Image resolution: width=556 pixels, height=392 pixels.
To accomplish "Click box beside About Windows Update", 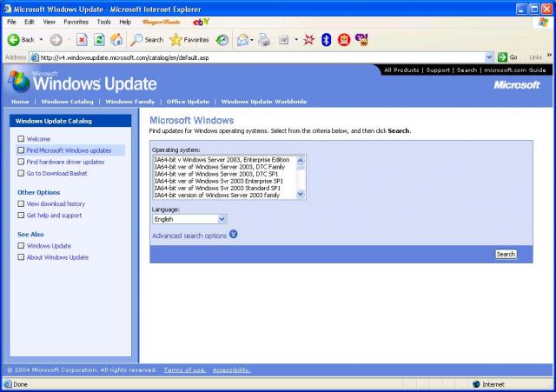I will pyautogui.click(x=21, y=257).
